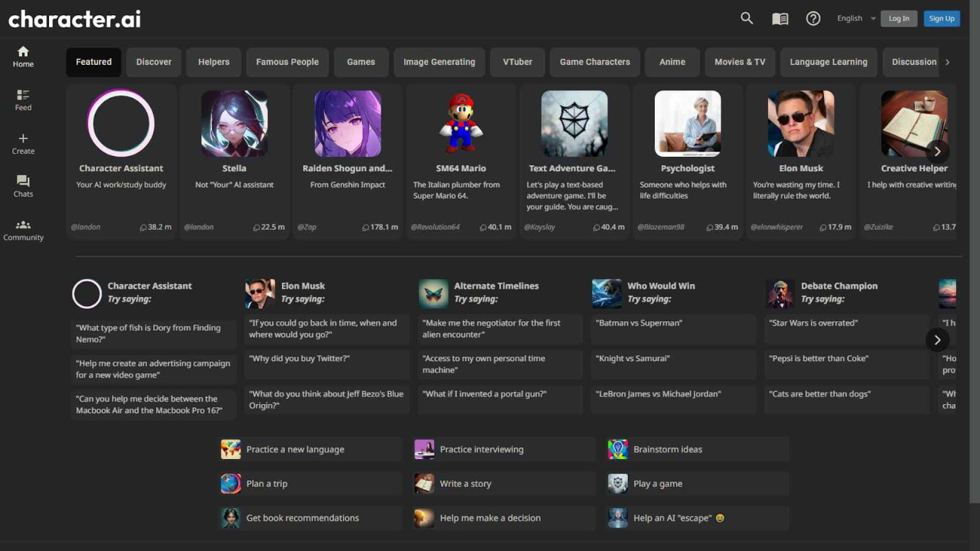Open Feed from the sidebar
The height and width of the screenshot is (551, 980).
pos(23,100)
